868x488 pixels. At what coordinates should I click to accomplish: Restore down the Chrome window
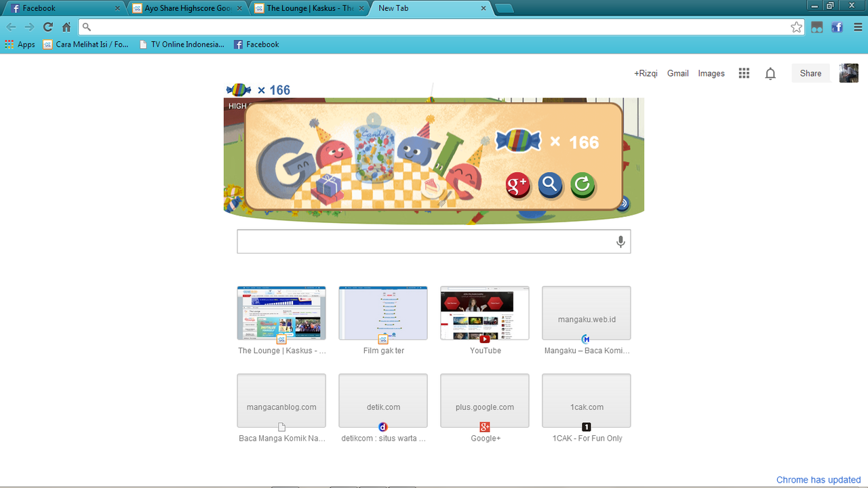831,5
